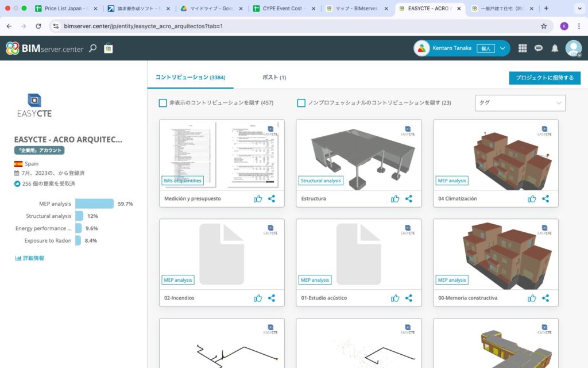Like the 04 Climatización contribution
This screenshot has height=368, width=588.
(x=532, y=198)
